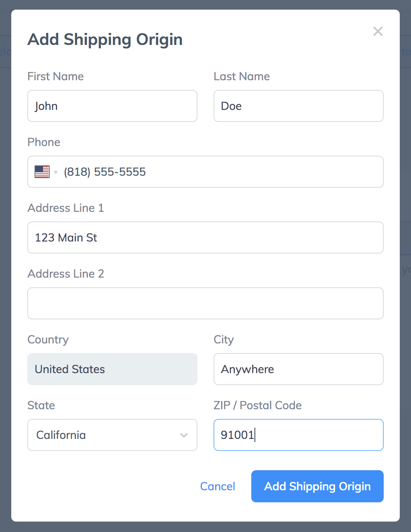Click the City field containing Anywhere
The image size is (411, 532).
click(299, 369)
